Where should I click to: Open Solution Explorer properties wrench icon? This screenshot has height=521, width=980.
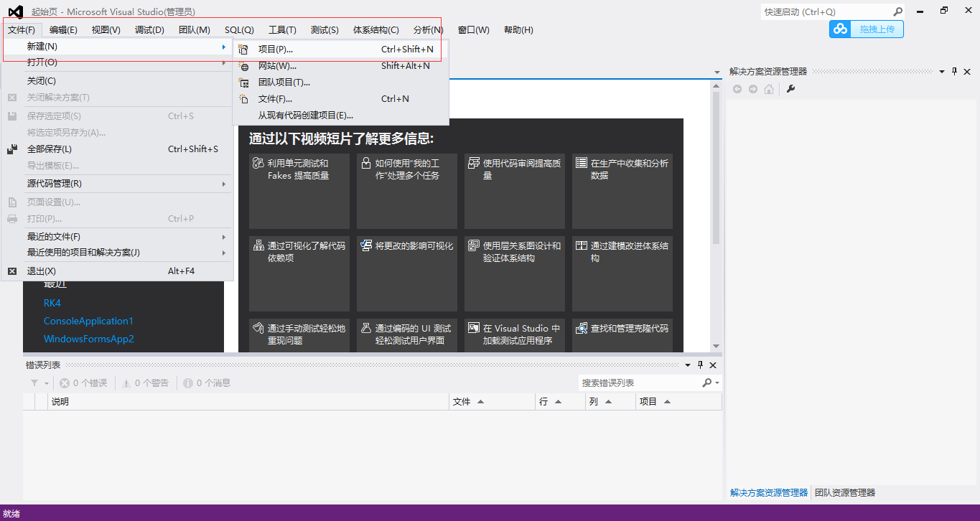pos(790,89)
